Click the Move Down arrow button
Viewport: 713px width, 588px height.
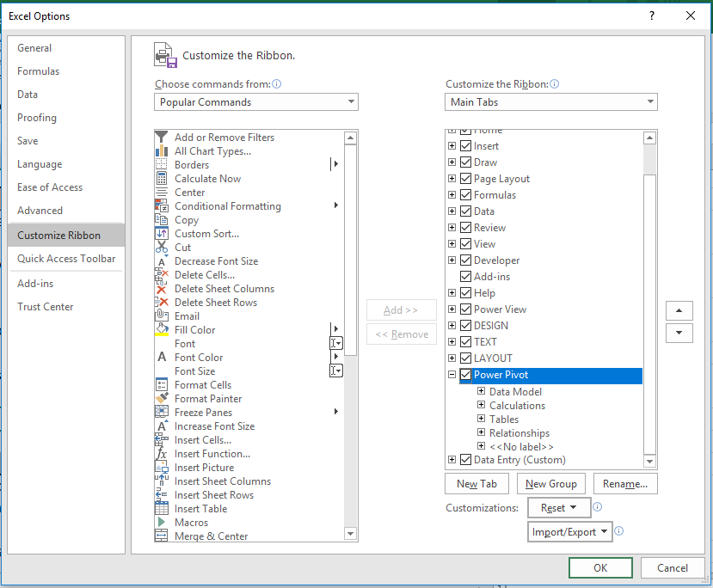[x=679, y=333]
